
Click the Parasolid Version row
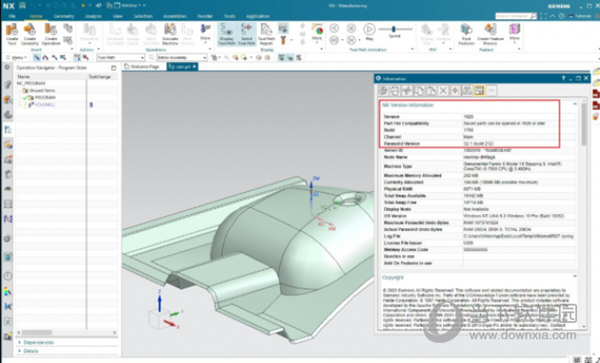point(478,143)
